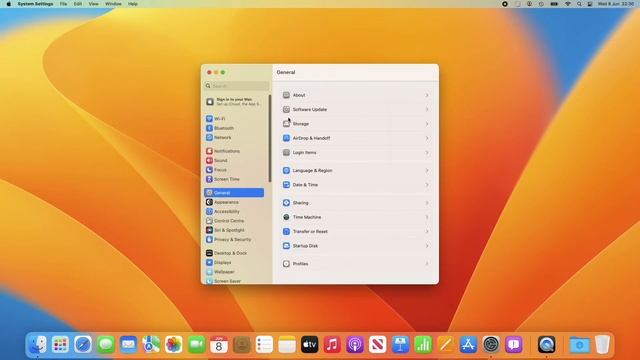Open the Profiles row
This screenshot has height=360, width=640.
(356, 264)
